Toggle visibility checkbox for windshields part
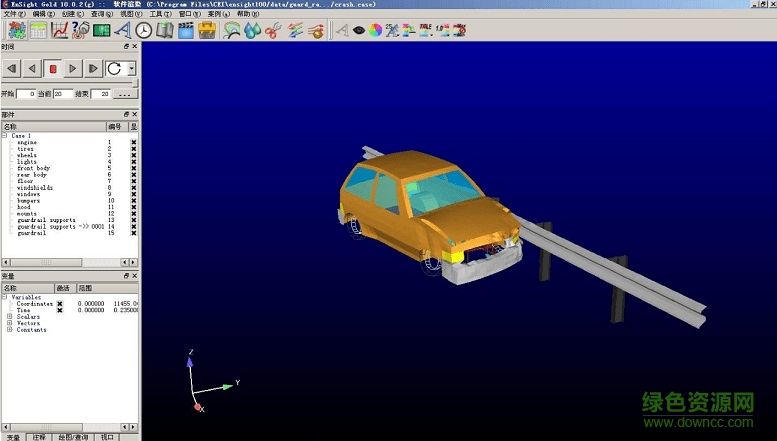Viewport: 777px width, 441px height. tap(133, 187)
